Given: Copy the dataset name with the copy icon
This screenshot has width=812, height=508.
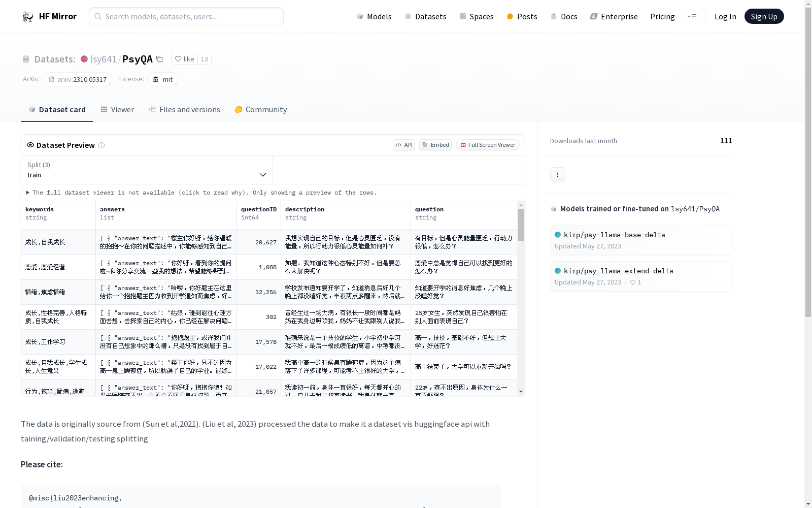Looking at the screenshot, I should click(159, 59).
